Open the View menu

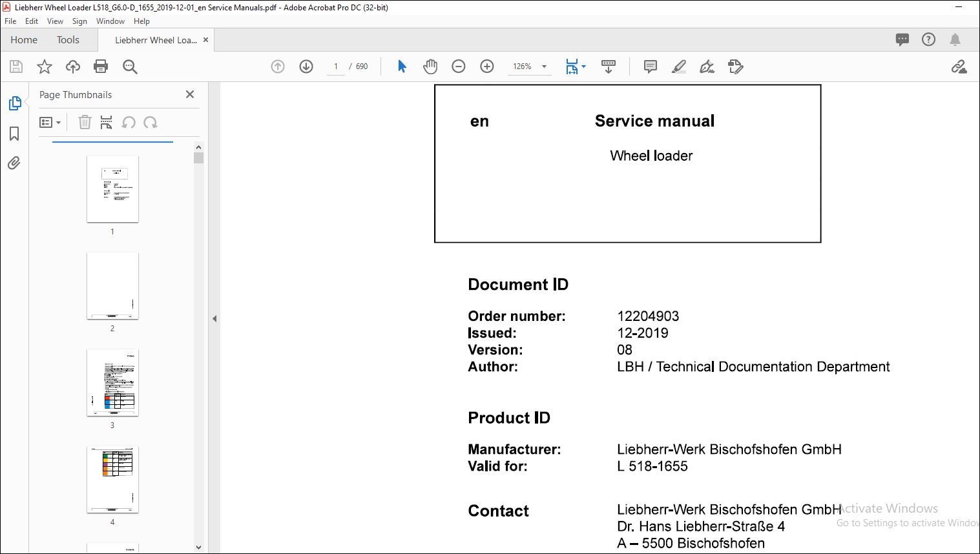(x=55, y=21)
